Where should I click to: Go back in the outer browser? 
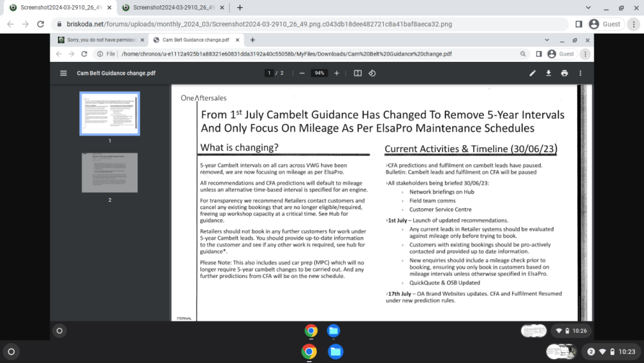point(10,25)
